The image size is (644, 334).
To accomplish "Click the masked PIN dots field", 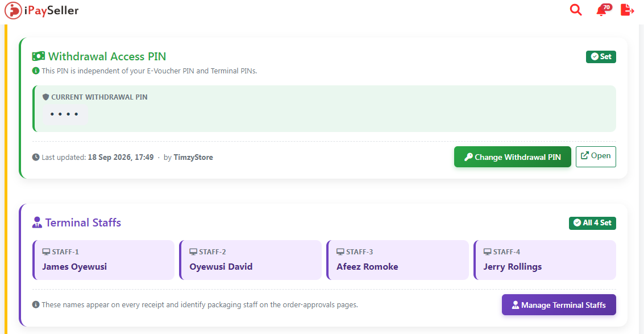I will coord(64,114).
